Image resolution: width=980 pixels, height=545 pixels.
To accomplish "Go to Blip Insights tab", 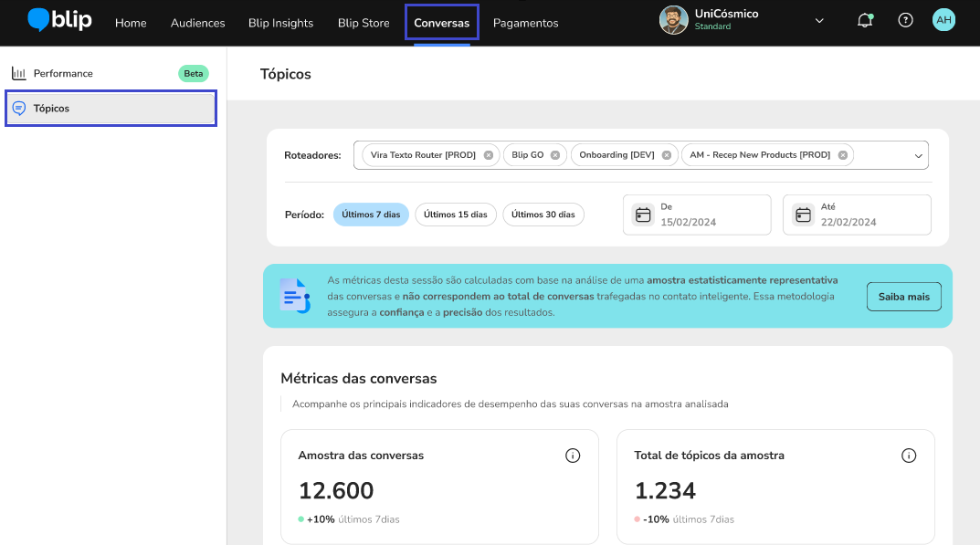I will pyautogui.click(x=280, y=23).
